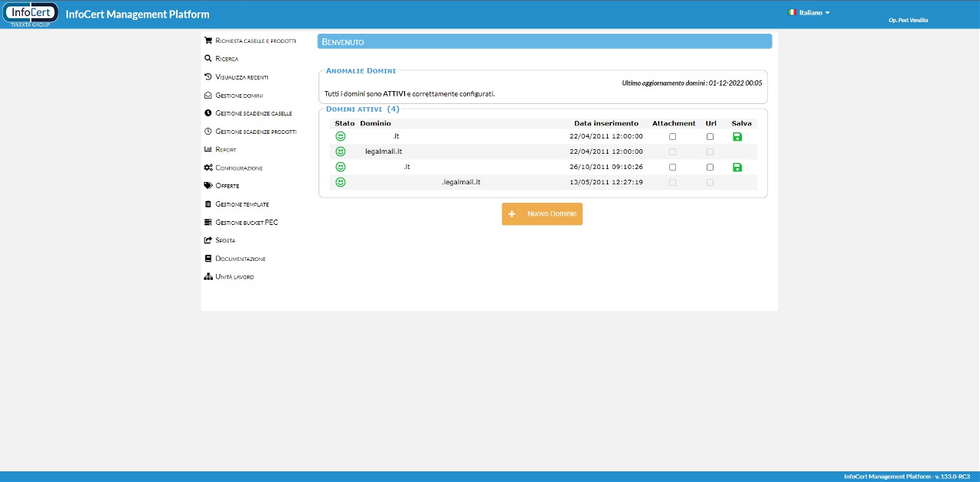Go to Gestione scadenze caselle

(253, 113)
